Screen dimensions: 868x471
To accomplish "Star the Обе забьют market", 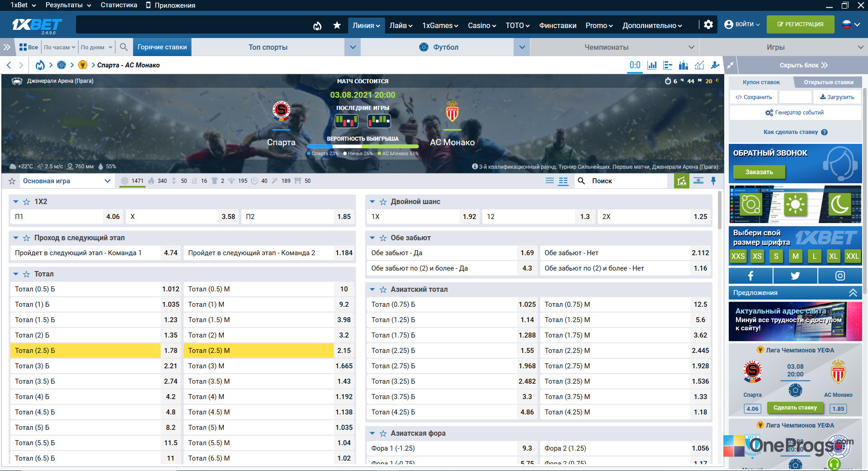I will pos(383,238).
